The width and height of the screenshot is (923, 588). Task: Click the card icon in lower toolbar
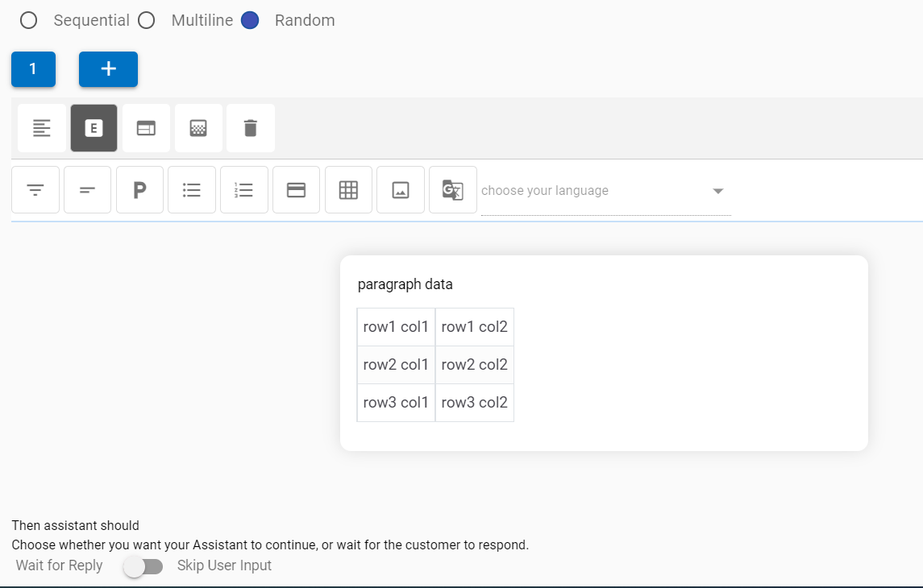point(297,190)
